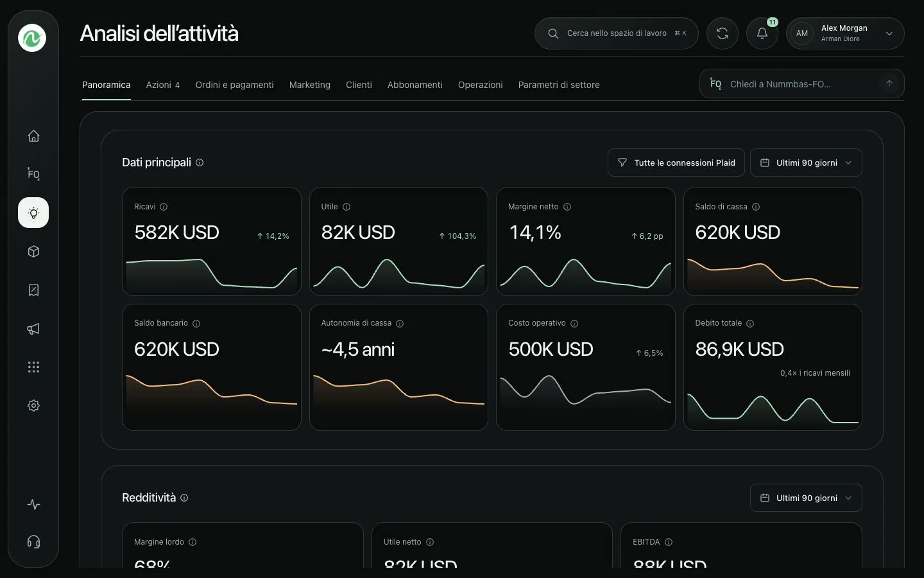Click the info icon beside Margine netto

tap(567, 207)
